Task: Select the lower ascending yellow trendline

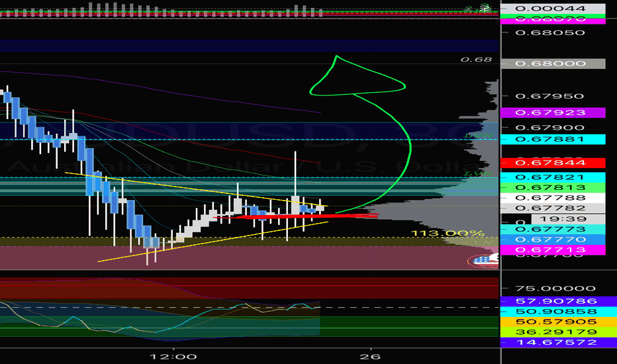Action: click(213, 242)
